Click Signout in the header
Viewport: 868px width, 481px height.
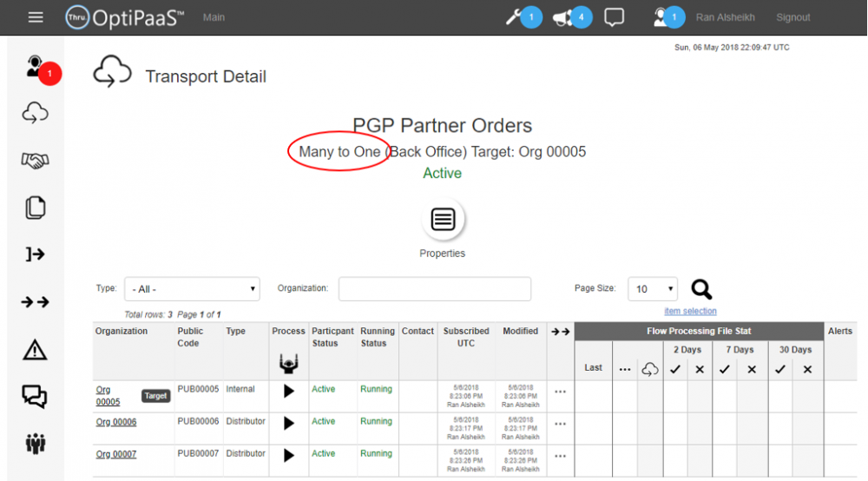pyautogui.click(x=792, y=17)
